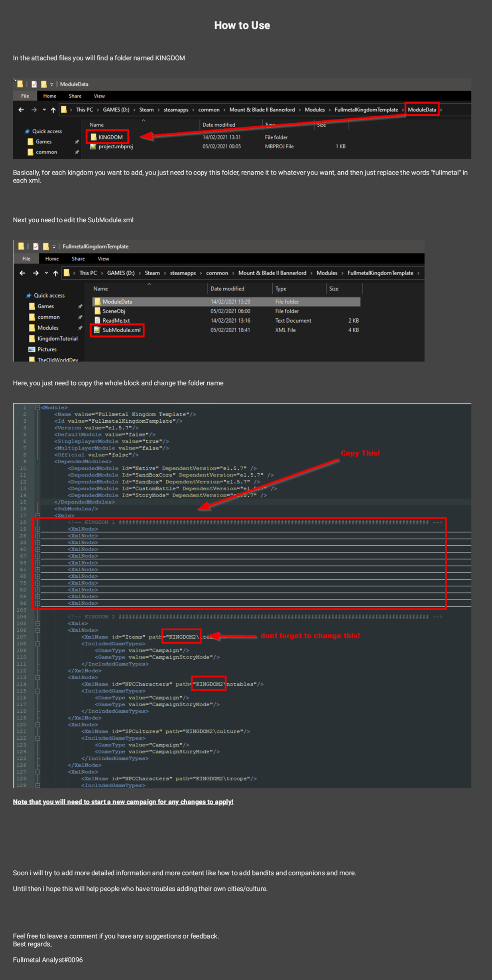The width and height of the screenshot is (492, 980).
Task: Open common folder in FullmetalKingdomTemplate sidebar
Action: (x=45, y=317)
